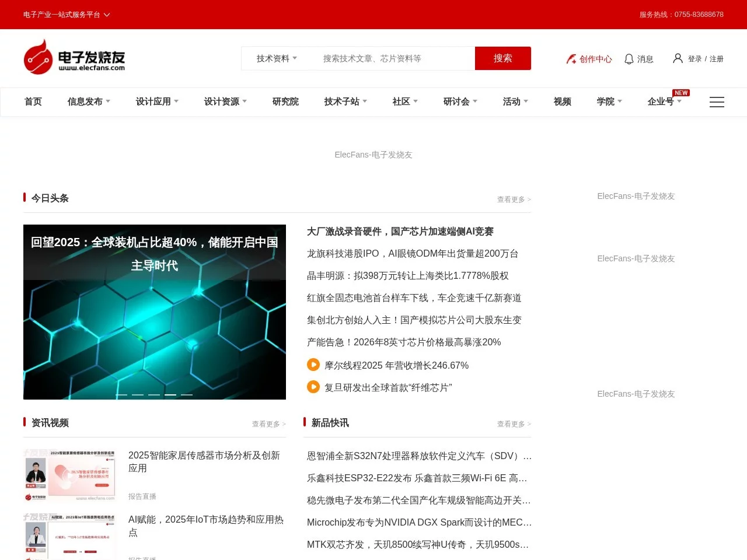This screenshot has height=560, width=747.
Task: Click 查看更多 next to 新品快讯
Action: click(x=513, y=424)
